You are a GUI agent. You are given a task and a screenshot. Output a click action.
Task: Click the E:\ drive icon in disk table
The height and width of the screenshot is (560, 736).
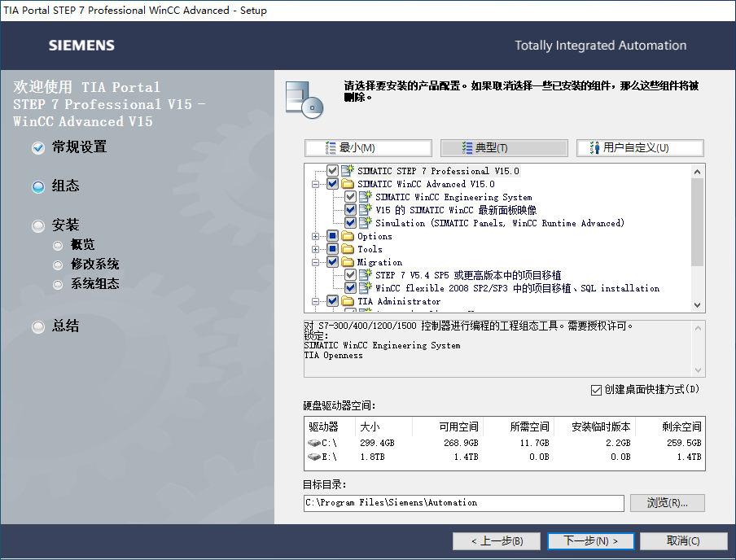tap(314, 457)
